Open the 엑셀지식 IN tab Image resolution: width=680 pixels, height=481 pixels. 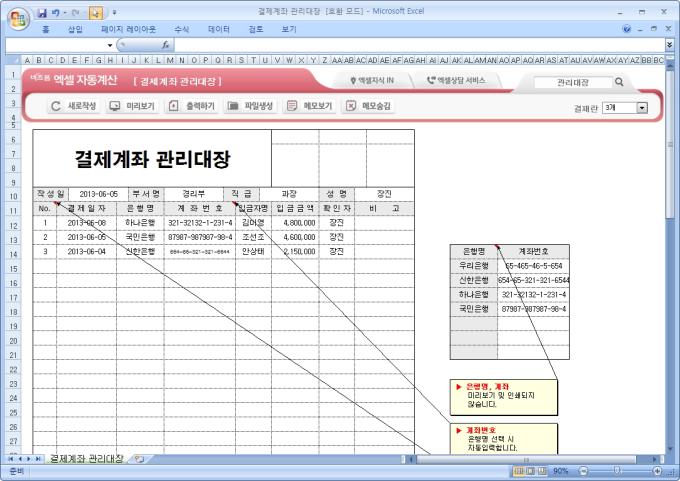point(372,80)
